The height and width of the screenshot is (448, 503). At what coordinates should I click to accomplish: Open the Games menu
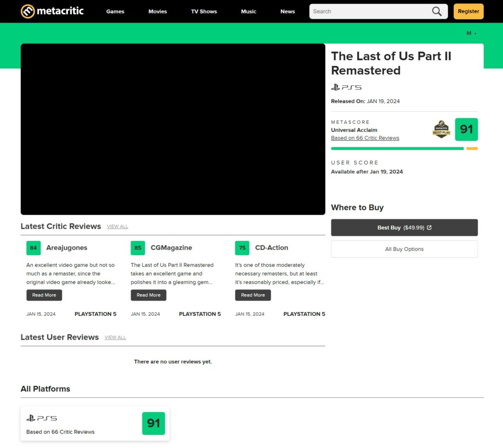tap(115, 12)
